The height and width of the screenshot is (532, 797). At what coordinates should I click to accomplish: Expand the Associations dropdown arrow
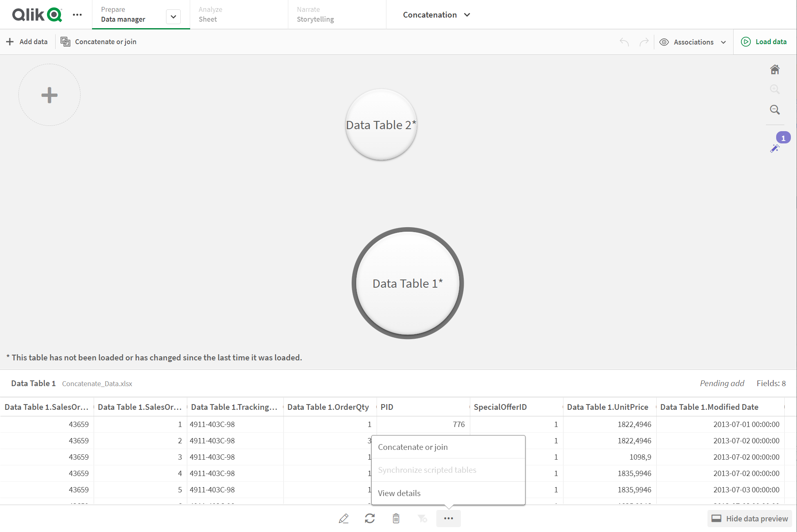tap(725, 42)
